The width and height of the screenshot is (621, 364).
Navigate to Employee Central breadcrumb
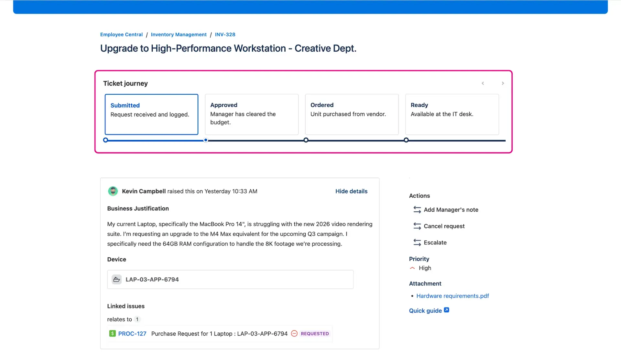[x=121, y=35]
